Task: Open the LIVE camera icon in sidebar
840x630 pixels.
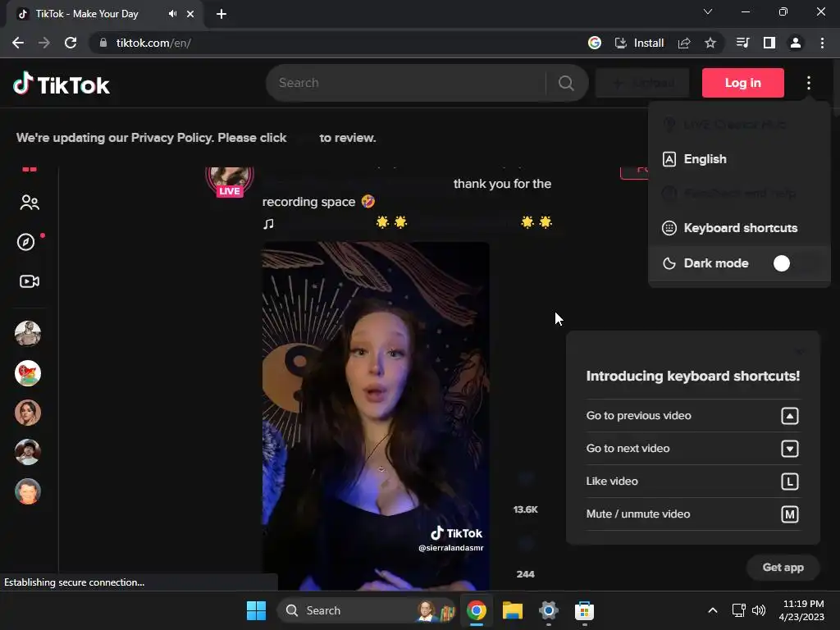Action: 29,281
